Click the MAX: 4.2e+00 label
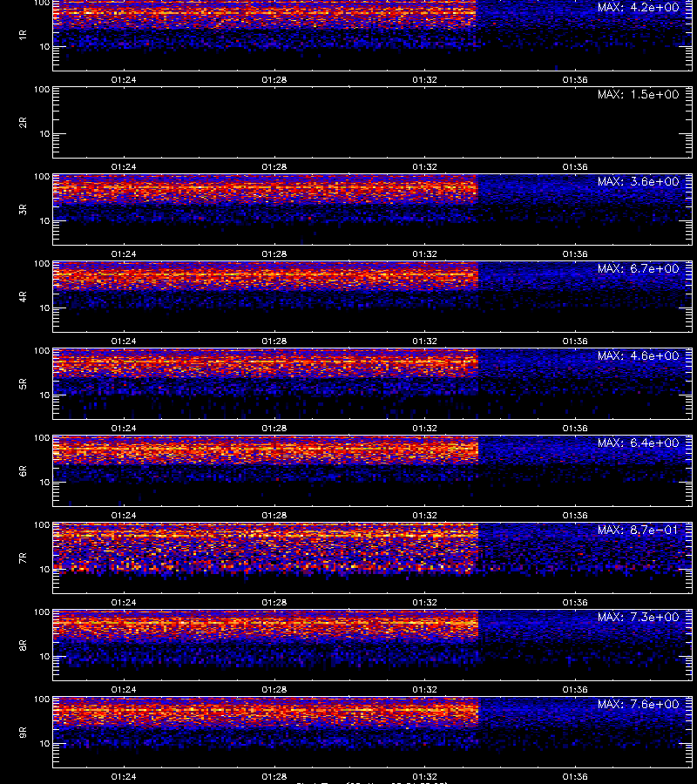 click(638, 8)
